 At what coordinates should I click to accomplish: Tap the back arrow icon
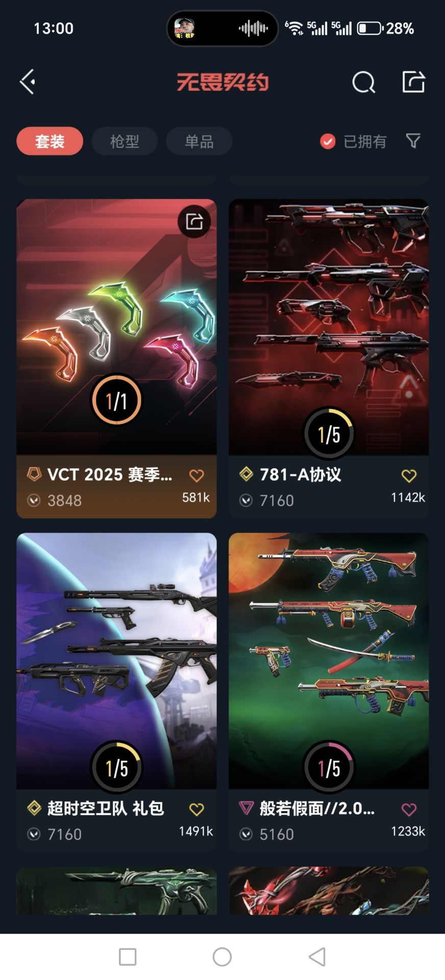[28, 82]
